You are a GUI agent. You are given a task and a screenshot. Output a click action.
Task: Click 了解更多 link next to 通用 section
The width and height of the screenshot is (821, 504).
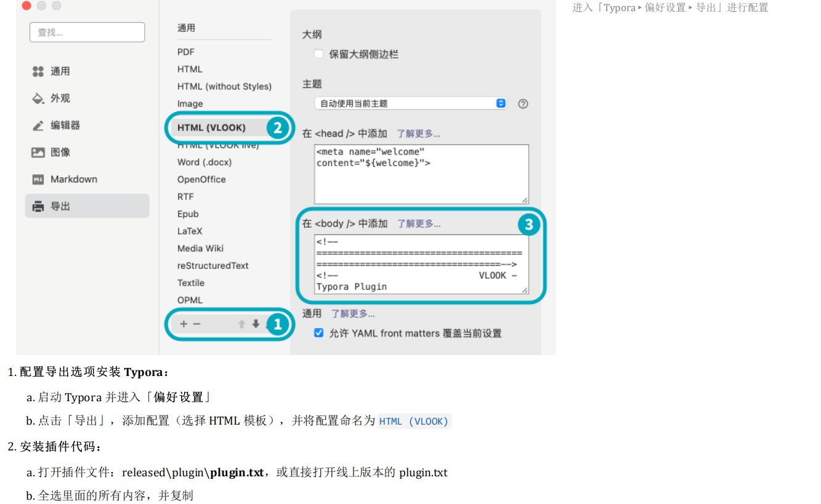tap(353, 313)
